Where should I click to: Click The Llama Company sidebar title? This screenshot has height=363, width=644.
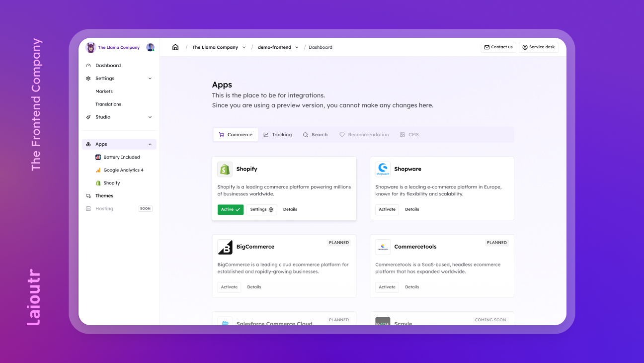pos(119,48)
